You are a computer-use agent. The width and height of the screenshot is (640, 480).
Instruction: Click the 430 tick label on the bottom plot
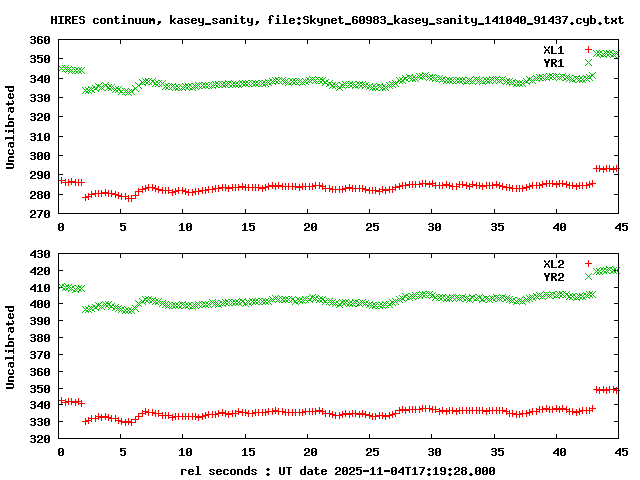tap(40, 254)
